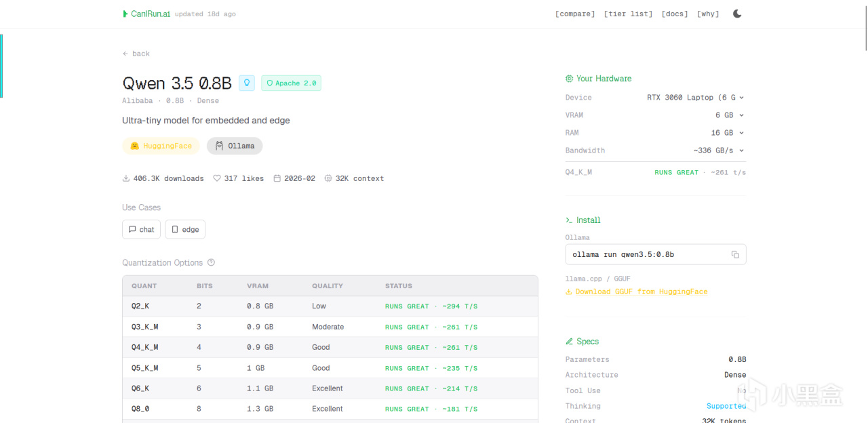Select the edge use case tag

[185, 229]
